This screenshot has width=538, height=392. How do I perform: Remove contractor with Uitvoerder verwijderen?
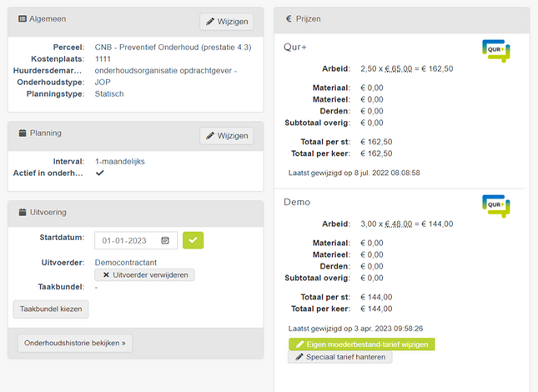tap(144, 274)
